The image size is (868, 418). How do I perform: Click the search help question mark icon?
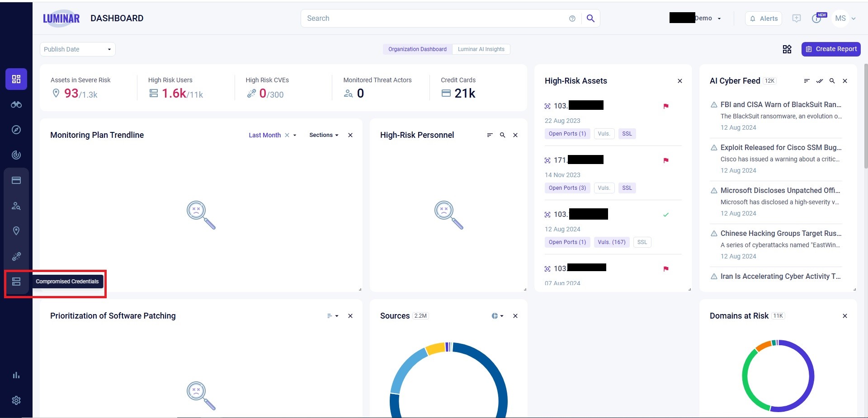(572, 19)
